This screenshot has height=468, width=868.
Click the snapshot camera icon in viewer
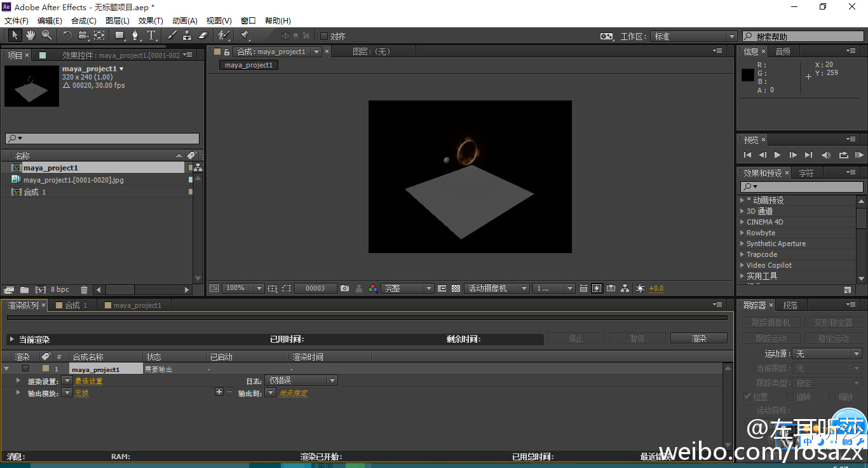(344, 288)
